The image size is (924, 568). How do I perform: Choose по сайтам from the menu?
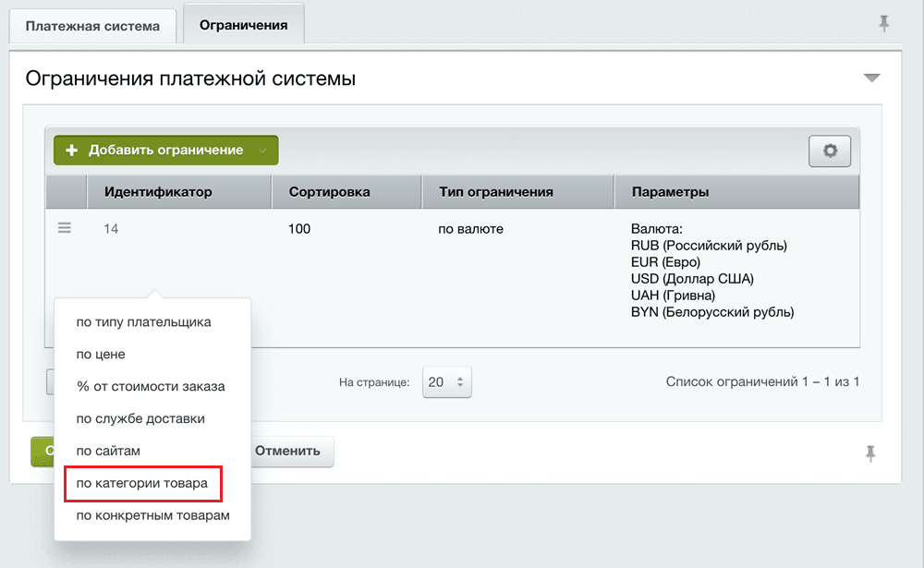(108, 451)
